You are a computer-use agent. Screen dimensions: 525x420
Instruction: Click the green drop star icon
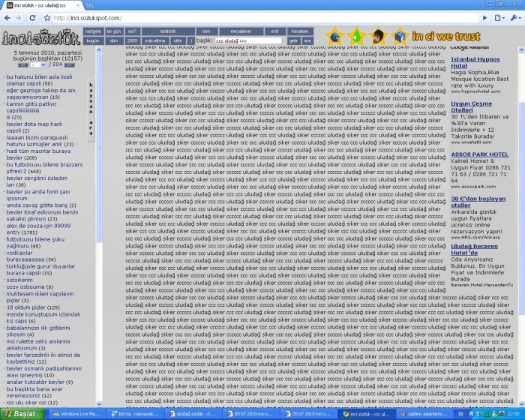pyautogui.click(x=356, y=36)
